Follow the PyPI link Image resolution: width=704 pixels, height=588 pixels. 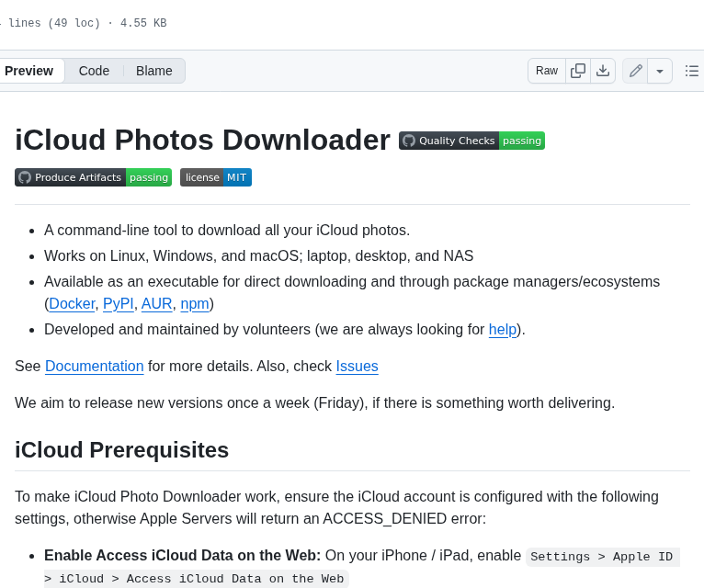pos(118,304)
